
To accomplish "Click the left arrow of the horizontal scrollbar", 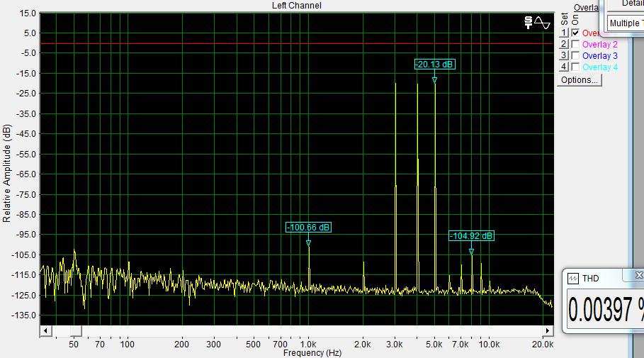I will [45, 330].
